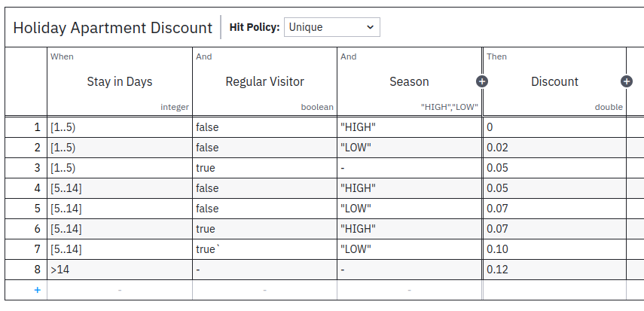Click the Discount cell showing 0.02
Screen dimensions: 644x311
pos(554,148)
